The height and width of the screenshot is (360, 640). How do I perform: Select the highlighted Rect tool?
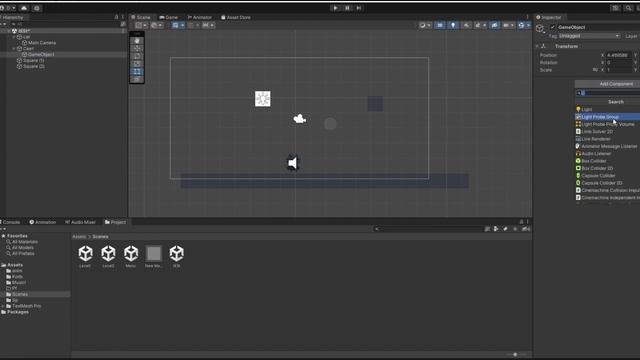(x=137, y=72)
